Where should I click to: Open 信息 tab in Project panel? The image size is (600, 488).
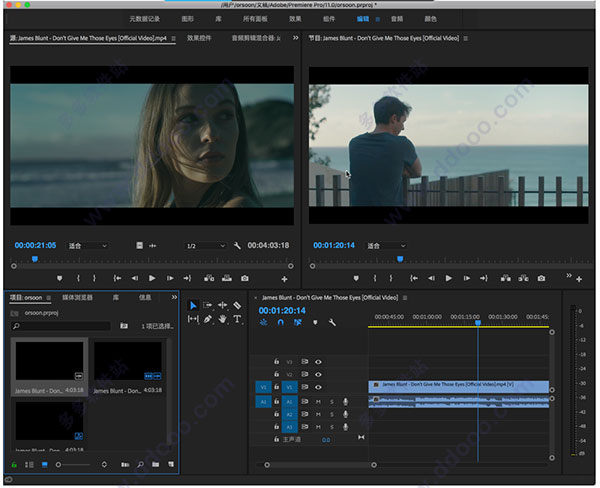coord(145,297)
